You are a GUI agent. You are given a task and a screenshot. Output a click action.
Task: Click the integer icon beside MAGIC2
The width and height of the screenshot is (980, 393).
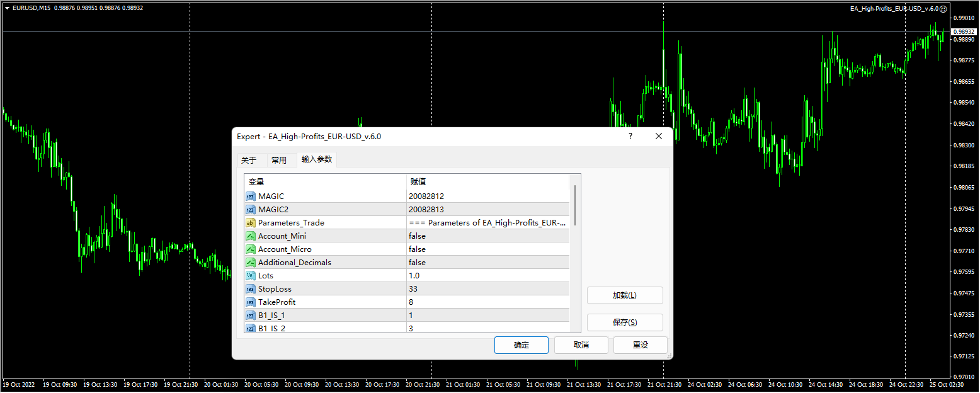(x=251, y=209)
